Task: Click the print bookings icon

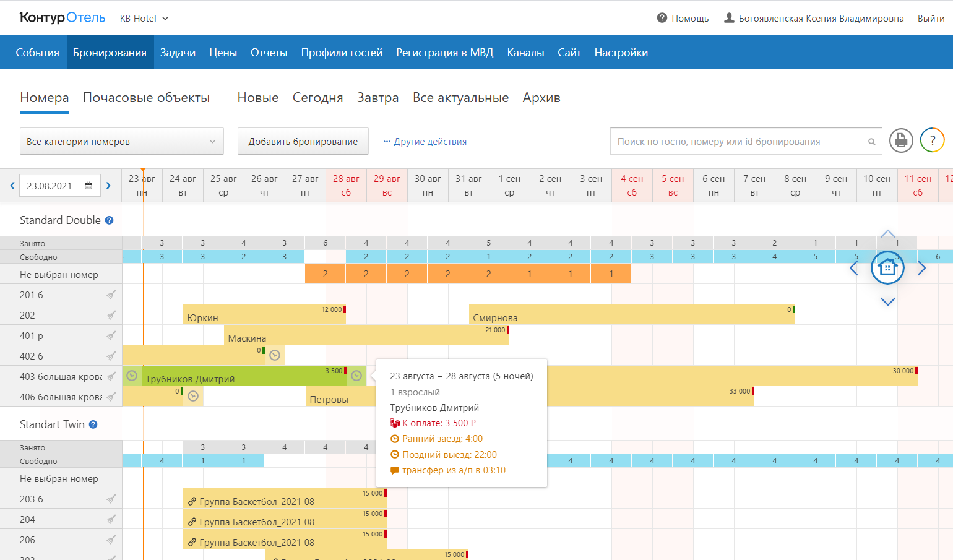Action: (x=901, y=140)
